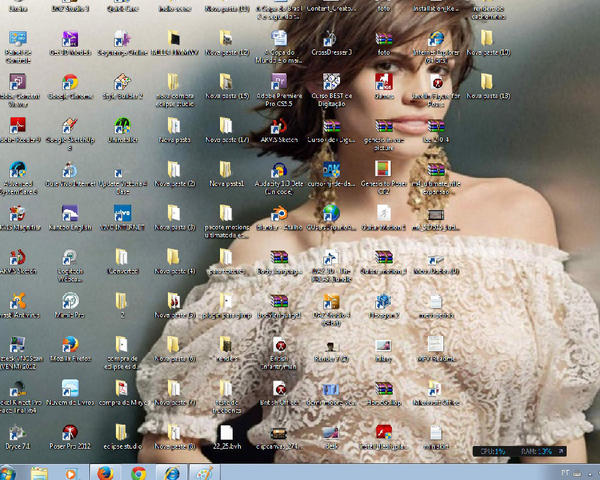
Task: Switch to Firefox in the taskbar
Action: 105,473
